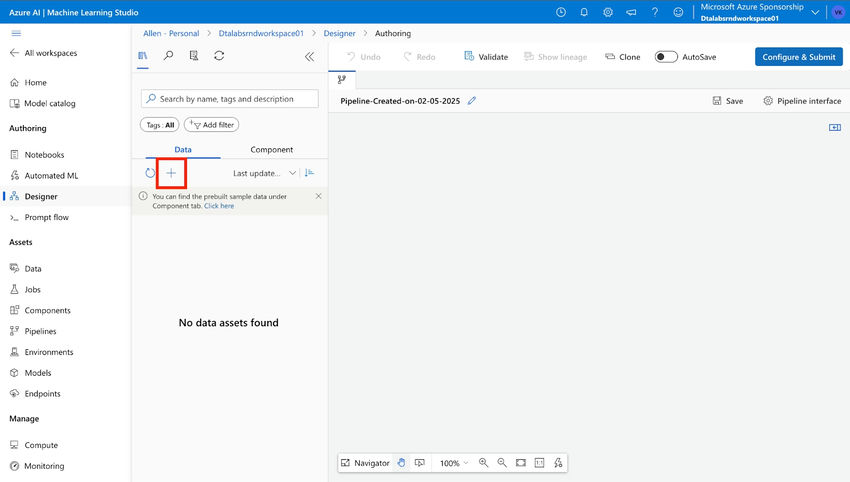Click the smiley feedback icon

point(678,12)
